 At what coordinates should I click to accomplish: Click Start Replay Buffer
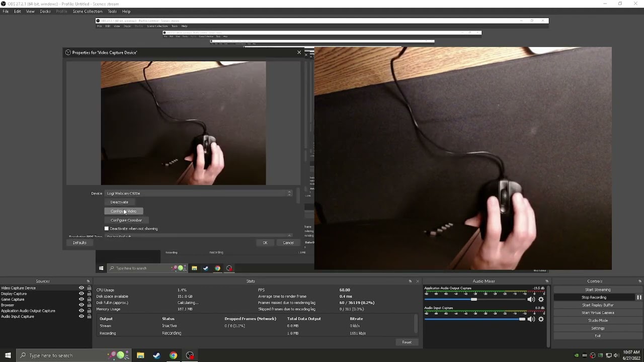[598, 305]
